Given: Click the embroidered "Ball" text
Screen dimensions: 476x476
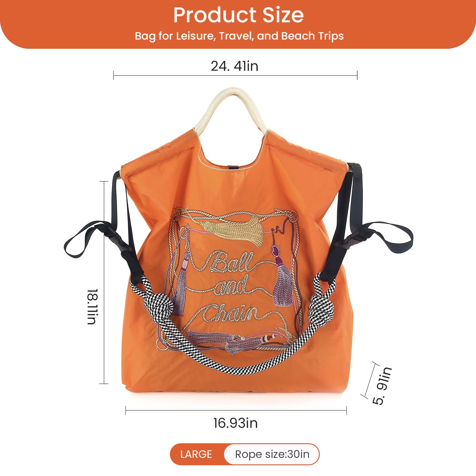Looking at the screenshot, I should 231,262.
